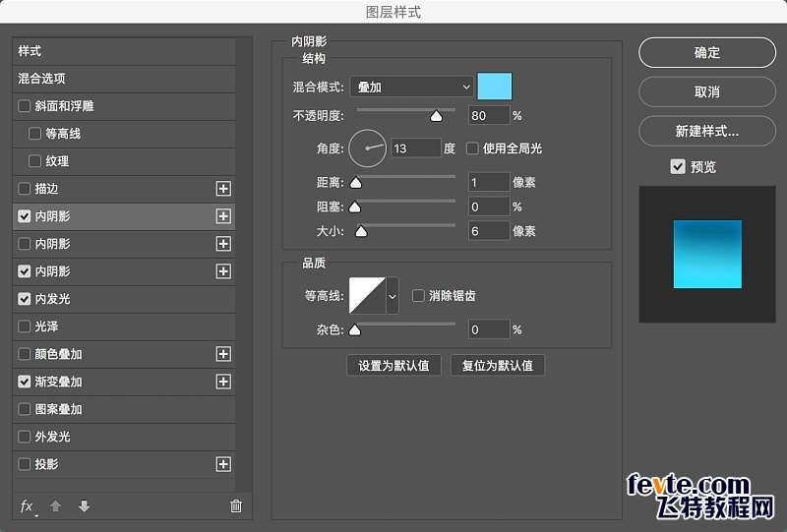Open the fx effects menu icon
787x532 pixels.
[28, 506]
